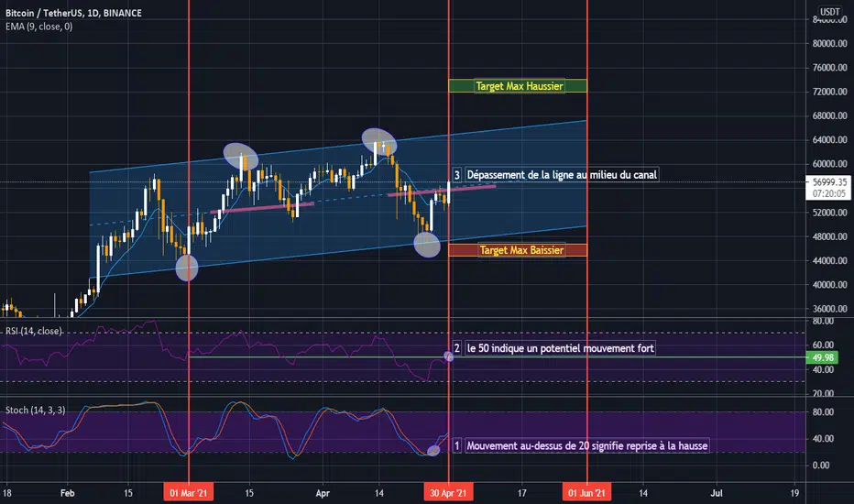
Task: Click the 60000.00 price axis level
Action: tap(830, 163)
